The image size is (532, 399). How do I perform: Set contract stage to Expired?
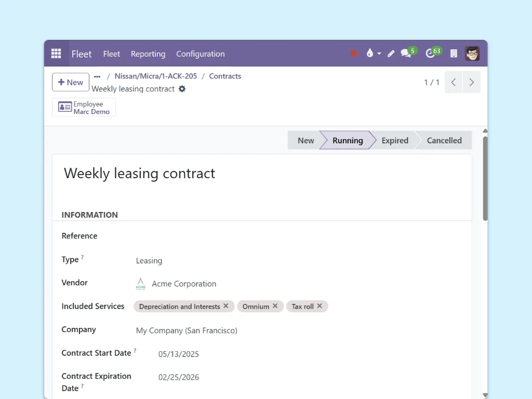click(395, 140)
